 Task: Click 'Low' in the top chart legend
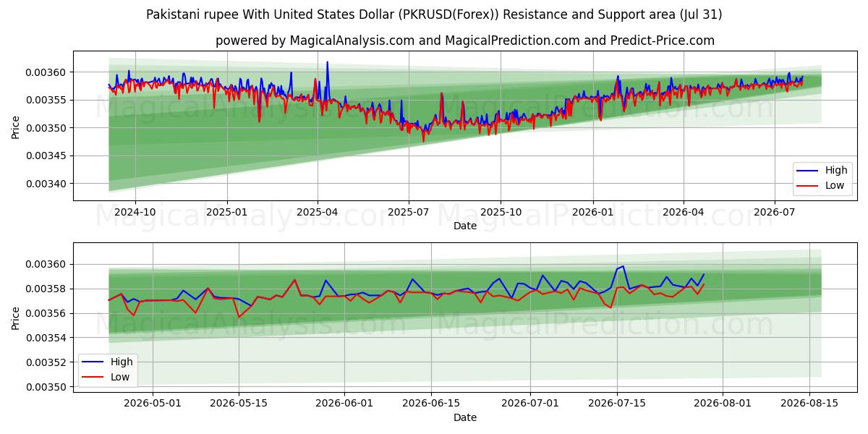(x=835, y=185)
